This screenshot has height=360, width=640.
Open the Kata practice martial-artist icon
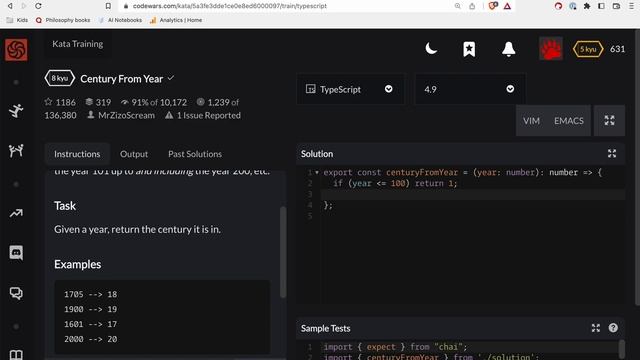(x=16, y=111)
